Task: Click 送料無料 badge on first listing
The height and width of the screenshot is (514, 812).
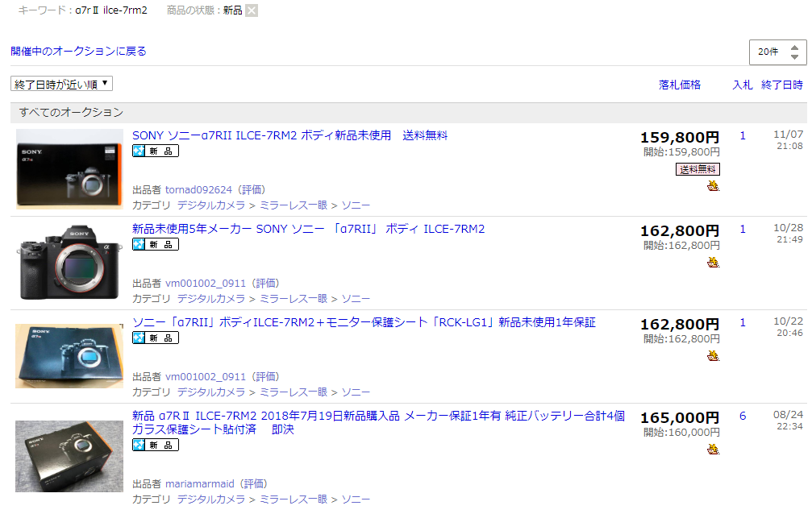Action: pos(697,169)
